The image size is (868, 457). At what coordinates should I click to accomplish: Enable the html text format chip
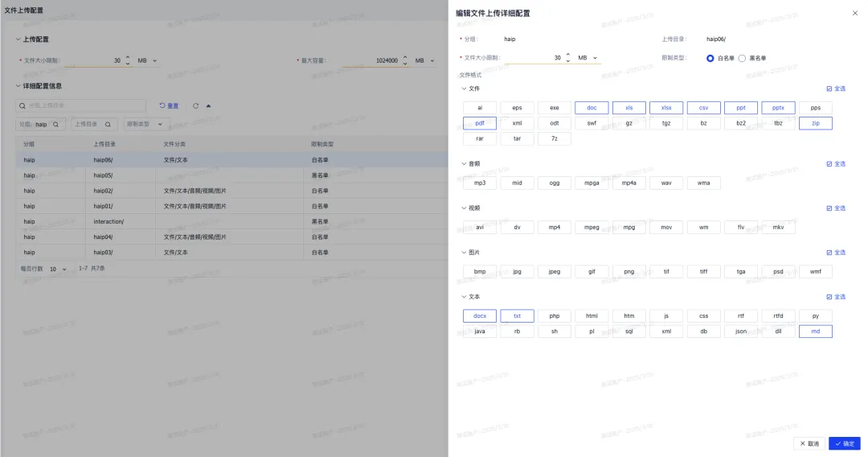[x=592, y=315]
